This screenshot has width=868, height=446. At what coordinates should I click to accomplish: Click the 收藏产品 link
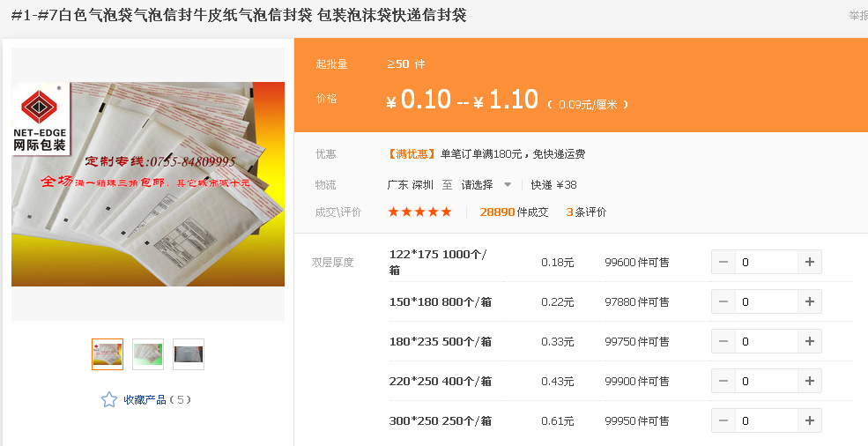point(145,399)
